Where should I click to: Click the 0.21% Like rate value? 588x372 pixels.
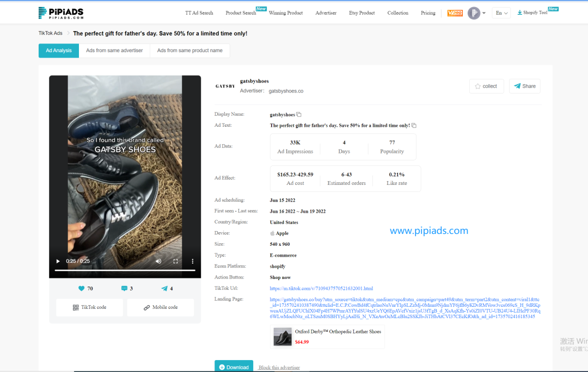[397, 175]
